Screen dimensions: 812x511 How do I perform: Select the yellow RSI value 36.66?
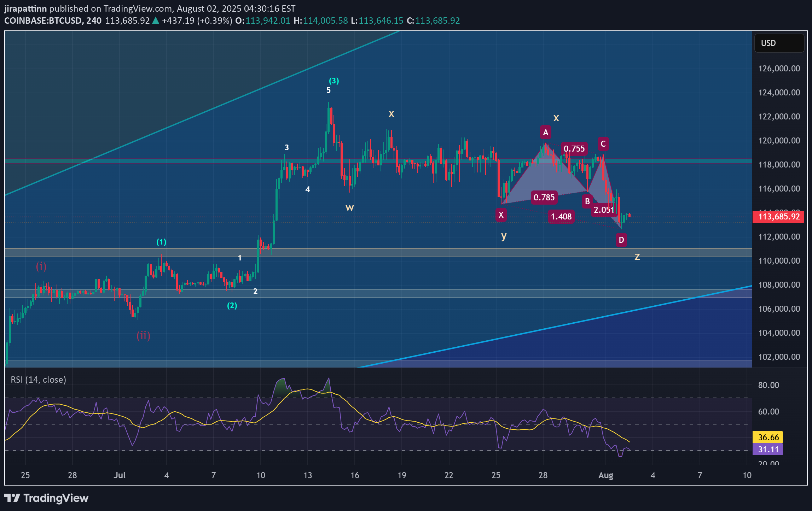tap(767, 437)
